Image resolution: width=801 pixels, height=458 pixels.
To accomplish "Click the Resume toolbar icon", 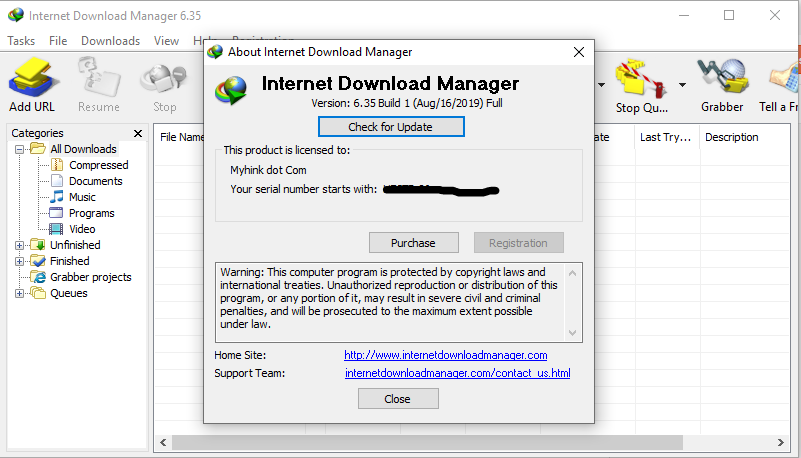I will (x=99, y=77).
